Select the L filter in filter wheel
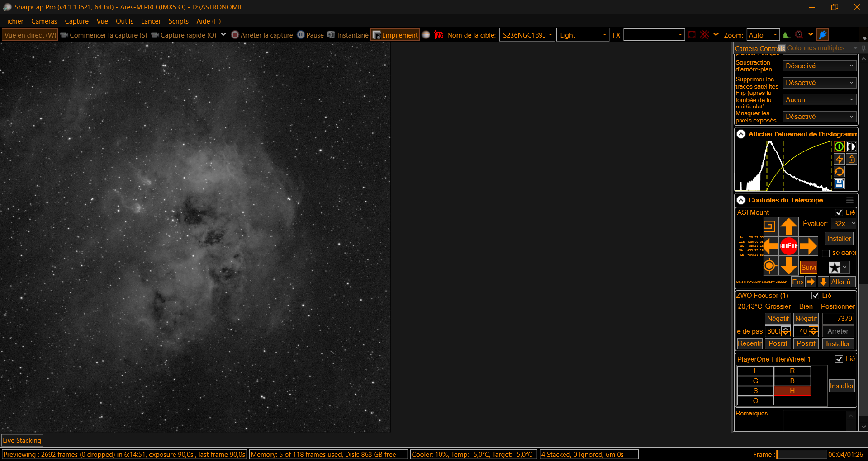The image size is (868, 461). pyautogui.click(x=755, y=371)
